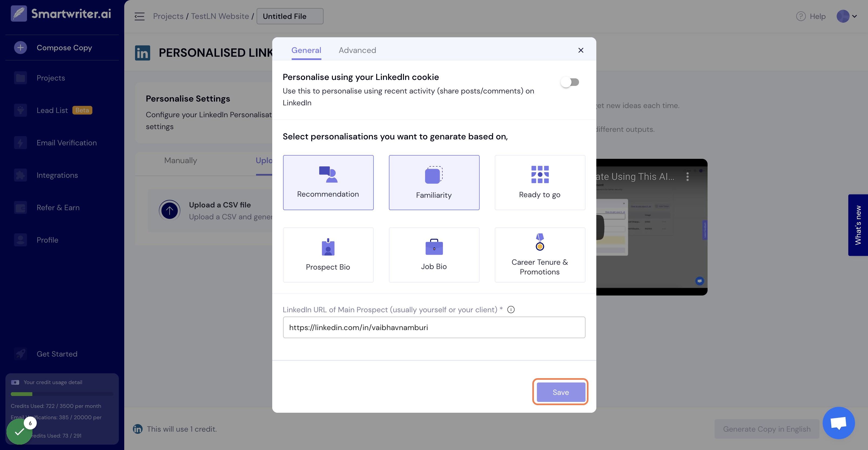This screenshot has height=450, width=868.
Task: Select the Manually tab
Action: click(181, 160)
